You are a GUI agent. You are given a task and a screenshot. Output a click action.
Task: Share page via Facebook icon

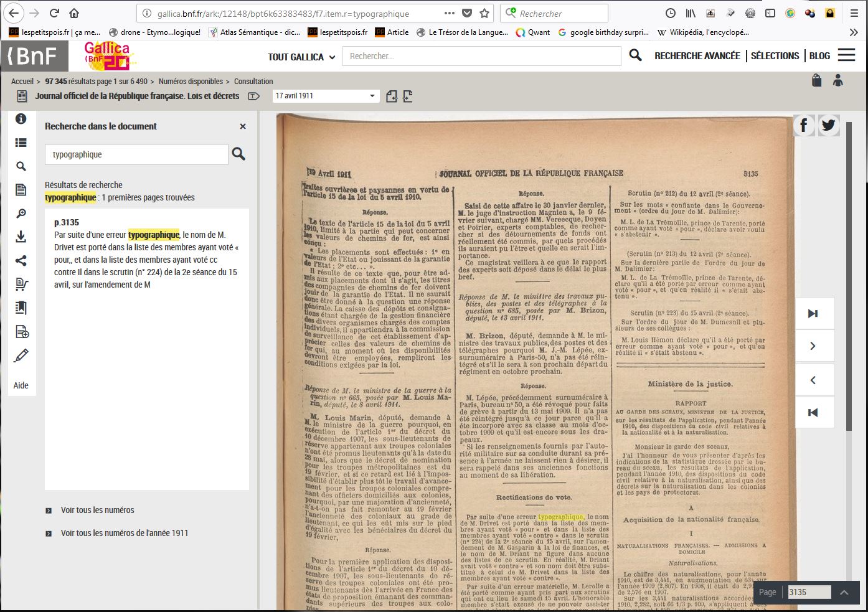click(x=803, y=126)
